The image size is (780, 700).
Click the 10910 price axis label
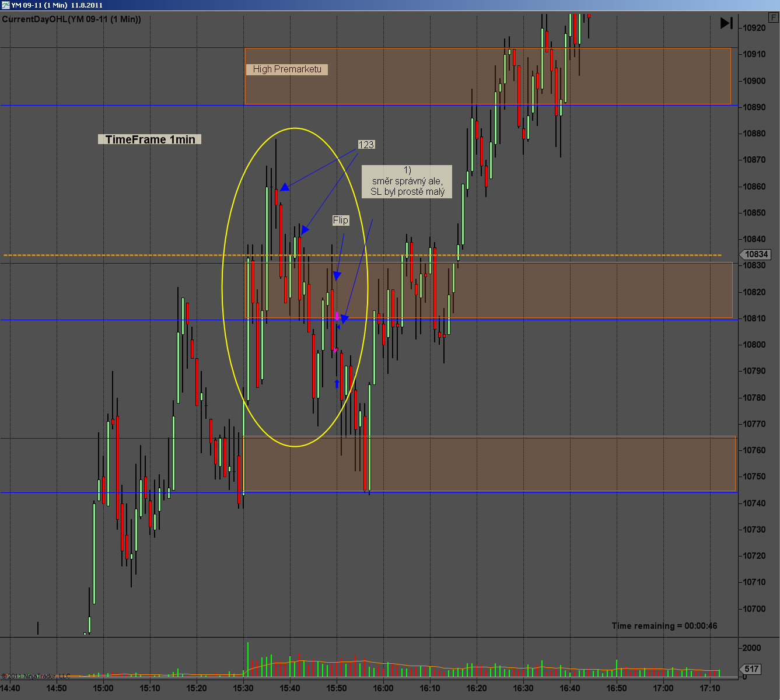(753, 54)
